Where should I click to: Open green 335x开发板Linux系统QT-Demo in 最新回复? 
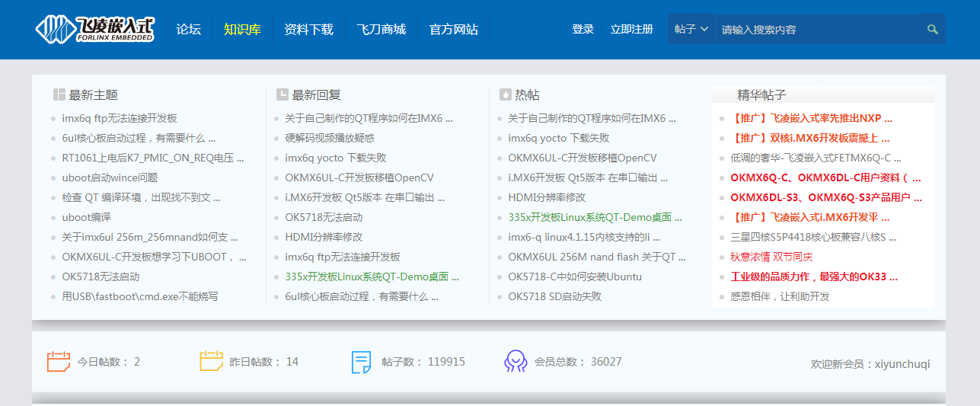[x=372, y=277]
